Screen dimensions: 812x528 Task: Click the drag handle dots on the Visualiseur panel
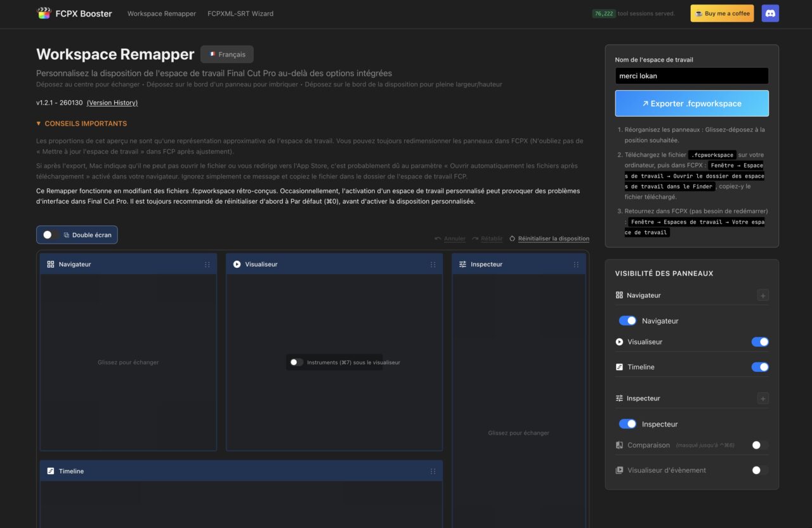pyautogui.click(x=433, y=263)
